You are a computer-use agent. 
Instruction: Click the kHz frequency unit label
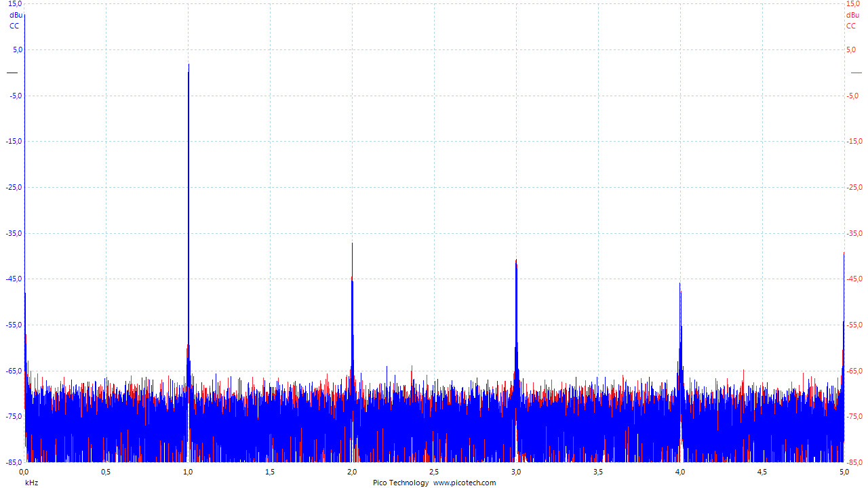point(31,483)
